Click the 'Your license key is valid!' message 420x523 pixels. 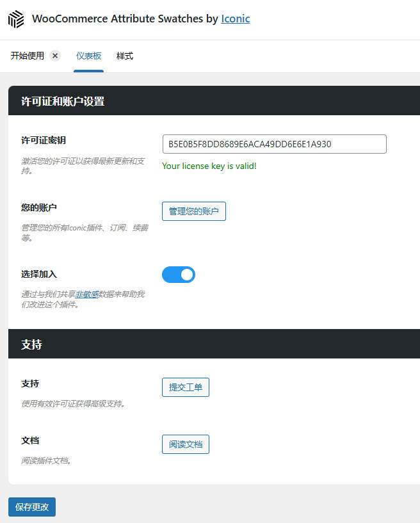coord(209,166)
